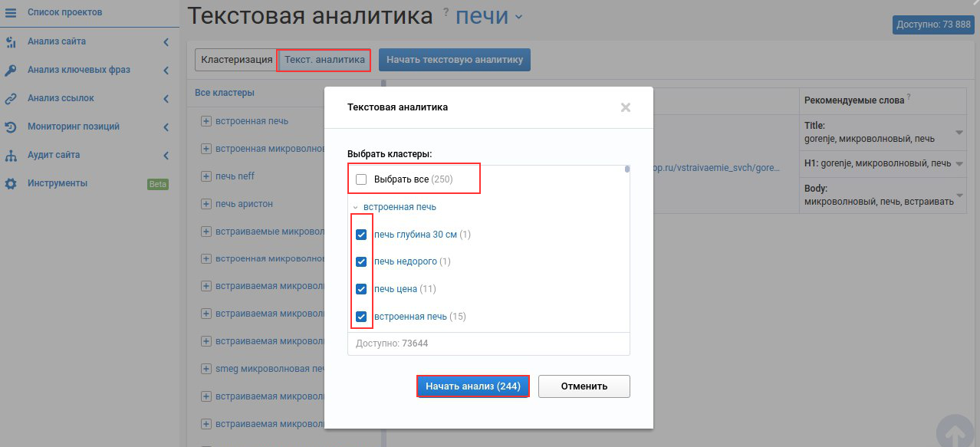
Task: Uncheck печь глубина 30 см
Action: (x=361, y=235)
